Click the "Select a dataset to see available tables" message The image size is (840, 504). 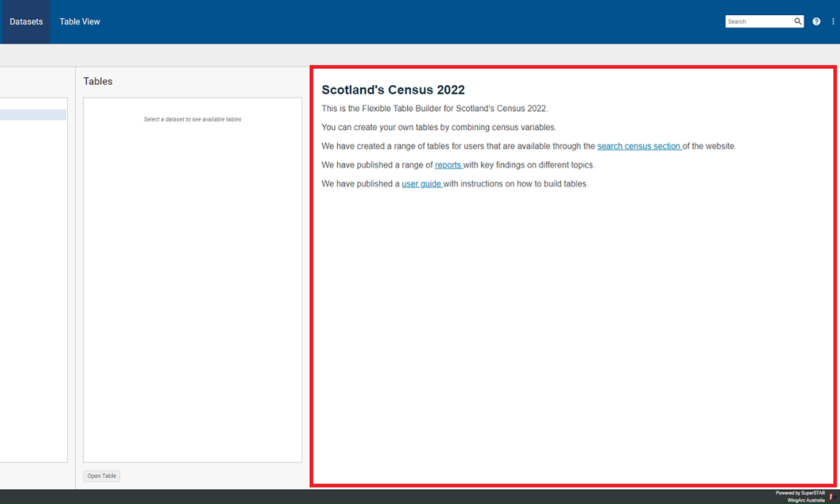192,119
